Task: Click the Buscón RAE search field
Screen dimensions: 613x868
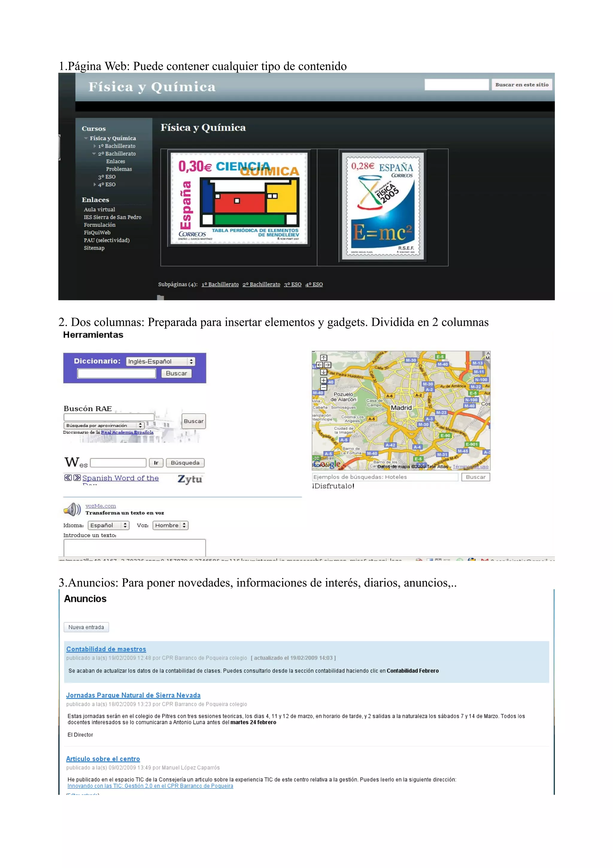Action: pos(109,417)
